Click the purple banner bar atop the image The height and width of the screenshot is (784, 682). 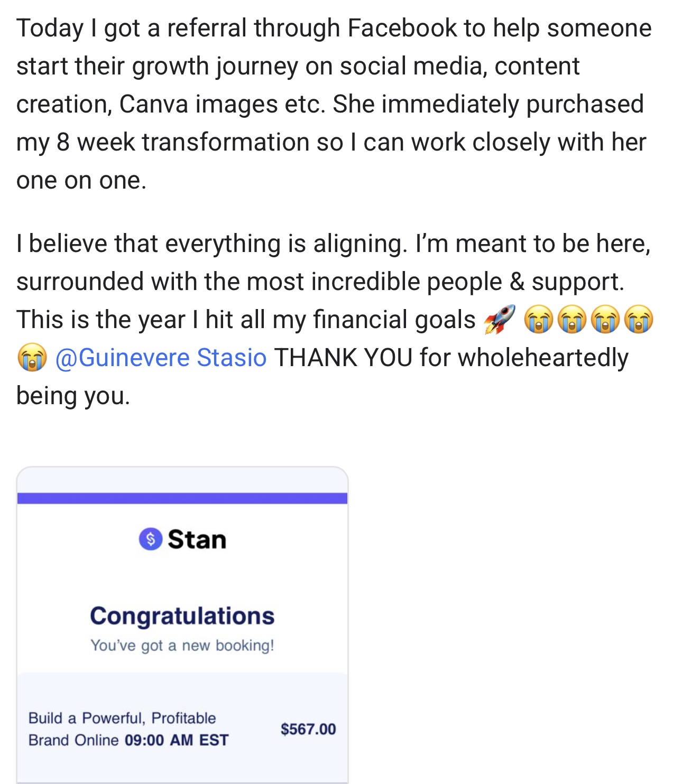pyautogui.click(x=182, y=498)
